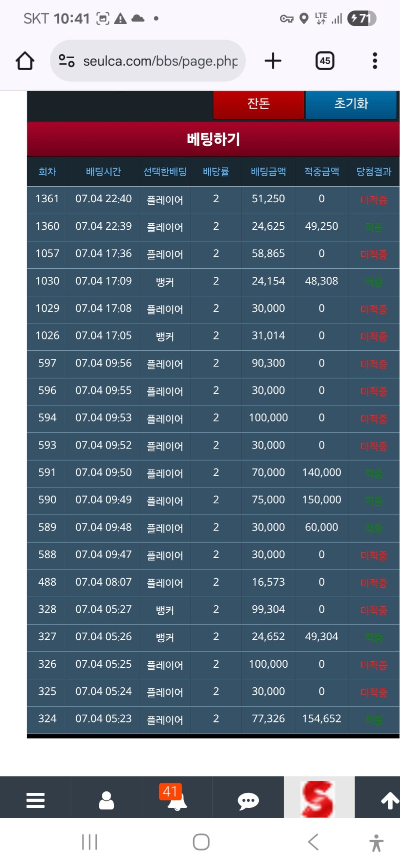Viewport: 400px width, 868px height.
Task: Tap scroll-to-top arrow icon
Action: 390,800
